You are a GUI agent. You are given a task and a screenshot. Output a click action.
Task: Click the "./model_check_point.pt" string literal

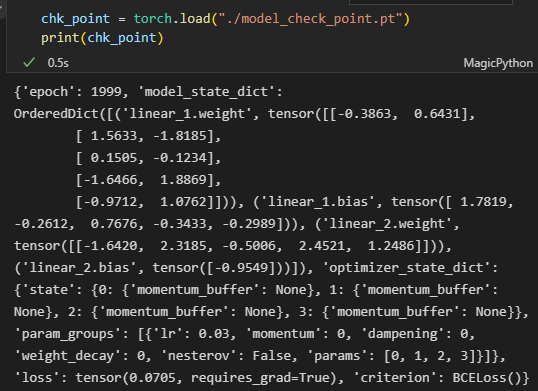click(x=310, y=19)
